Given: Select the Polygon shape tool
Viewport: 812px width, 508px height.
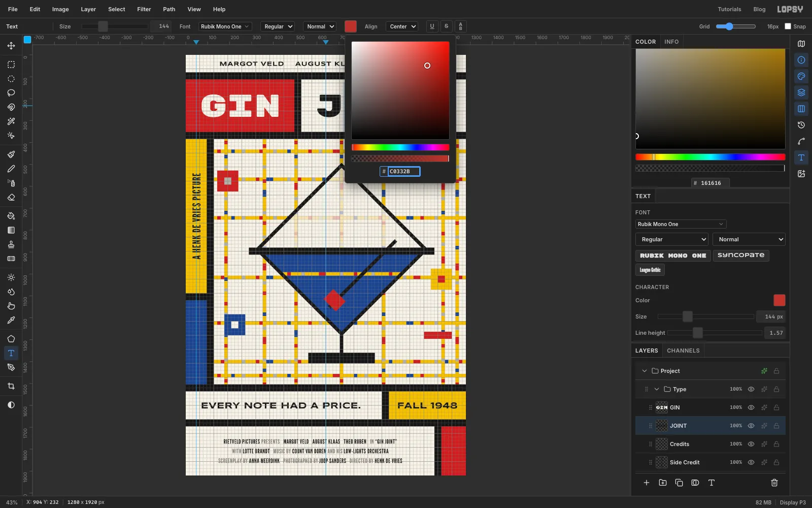Looking at the screenshot, I should coord(11,339).
